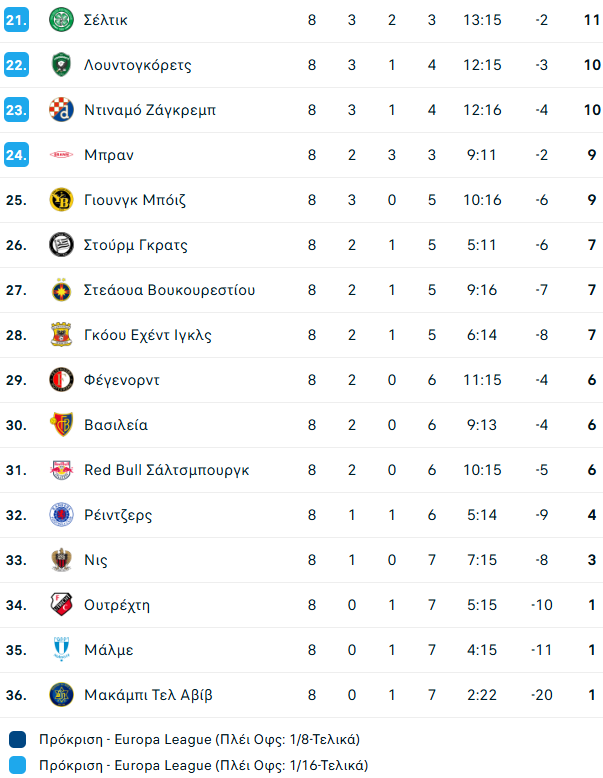Select the Γκόου Εχέντ Ιγκλς team name

[x=148, y=335]
